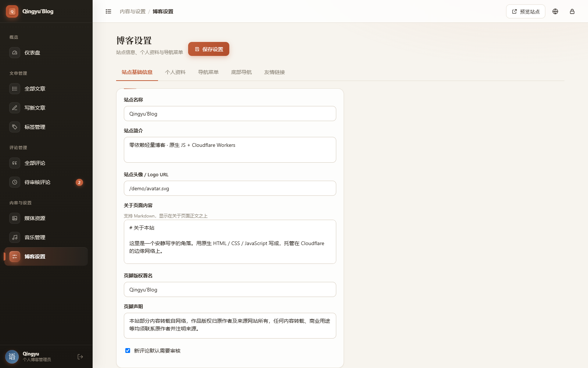This screenshot has height=368, width=588.
Task: Click the 内容与设置 breadcrumb link
Action: [x=133, y=11]
